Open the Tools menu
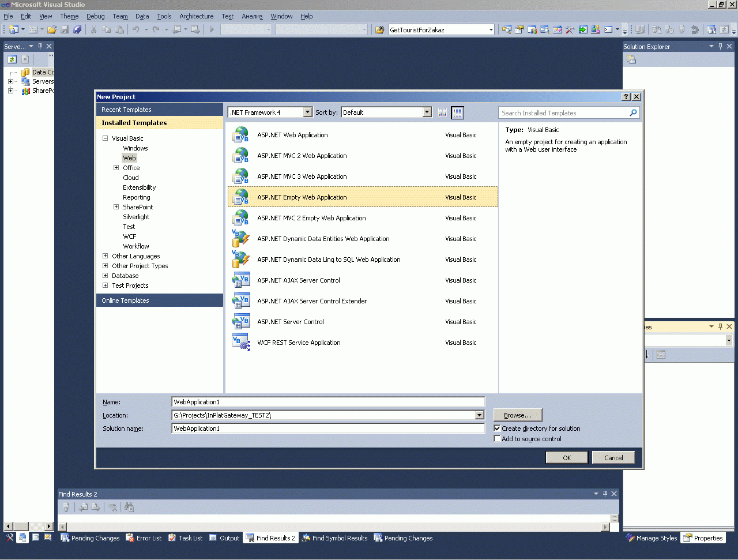738x560 pixels. point(164,16)
